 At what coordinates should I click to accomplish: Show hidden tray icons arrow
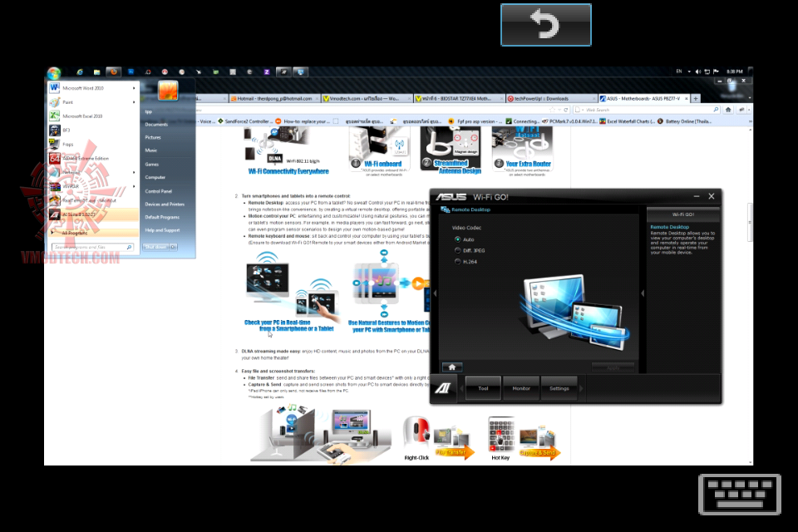point(689,71)
